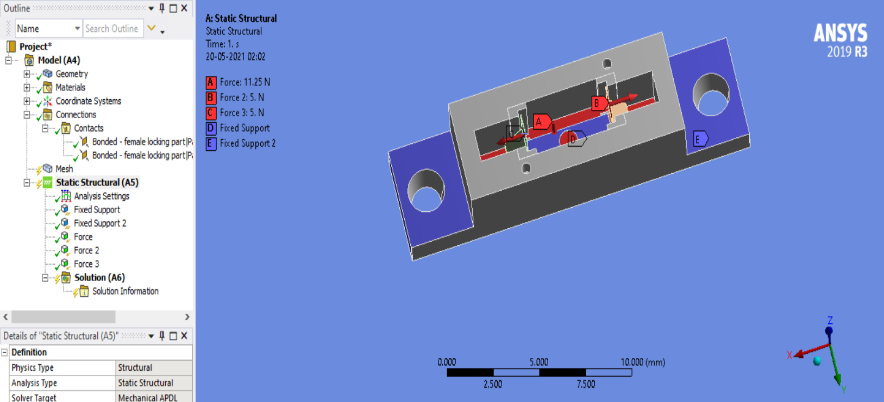Click the Materials folder icon
The image size is (884, 402).
pyautogui.click(x=47, y=87)
